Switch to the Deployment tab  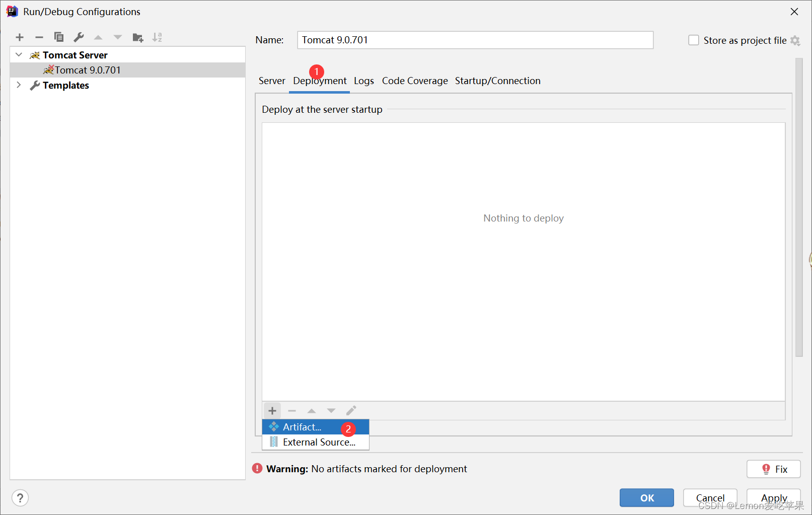pyautogui.click(x=320, y=81)
